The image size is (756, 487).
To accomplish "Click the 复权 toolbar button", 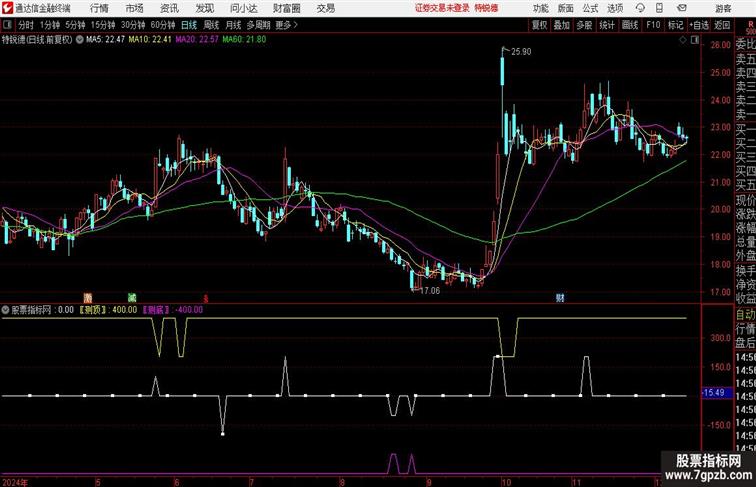I will [x=539, y=25].
